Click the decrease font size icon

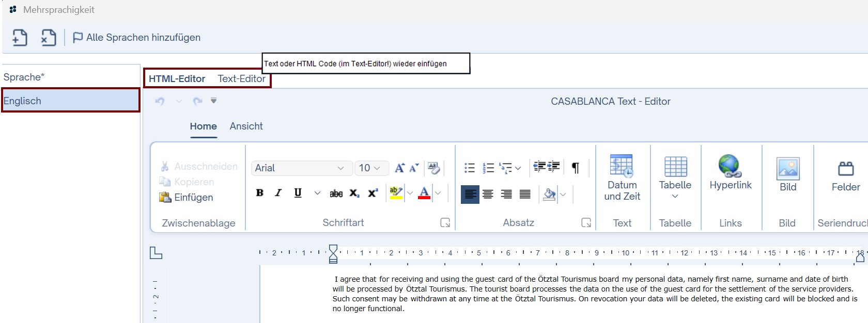[x=414, y=168]
